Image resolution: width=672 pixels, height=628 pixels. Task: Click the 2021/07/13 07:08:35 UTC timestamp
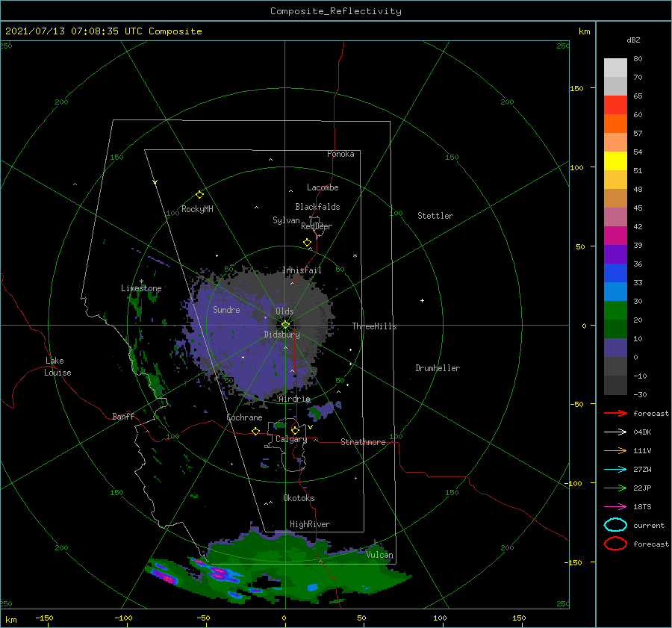[x=75, y=31]
